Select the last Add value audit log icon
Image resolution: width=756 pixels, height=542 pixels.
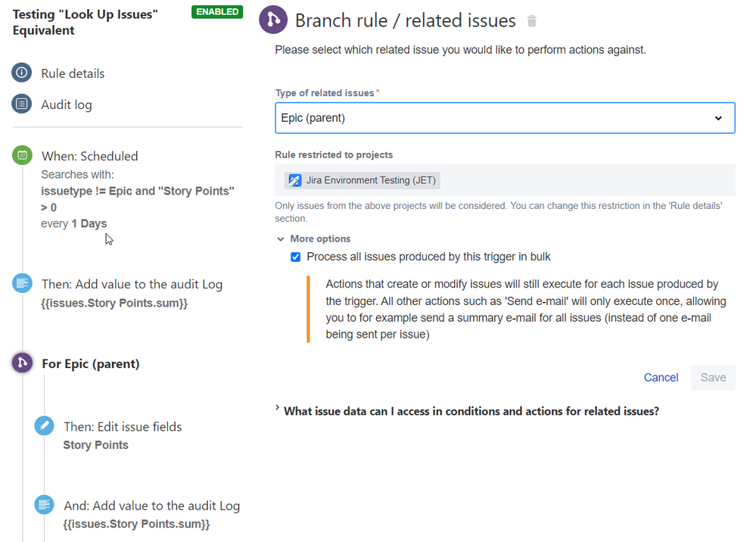click(x=45, y=505)
